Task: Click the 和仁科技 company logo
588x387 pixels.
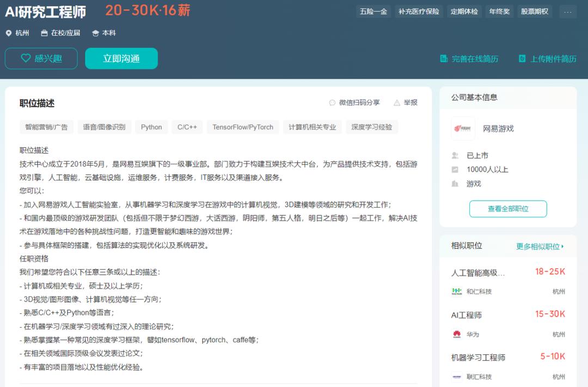Action: [457, 291]
